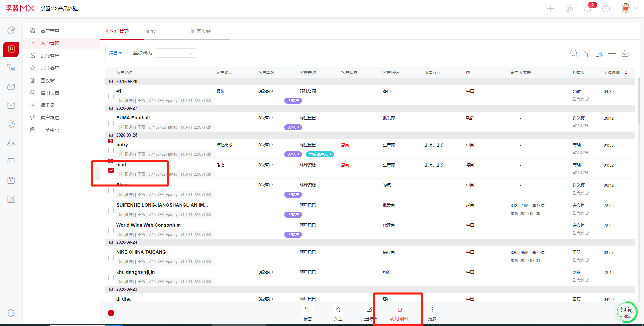644x326 pixels.
Task: Open the filter funnel icon
Action: pyautogui.click(x=587, y=53)
